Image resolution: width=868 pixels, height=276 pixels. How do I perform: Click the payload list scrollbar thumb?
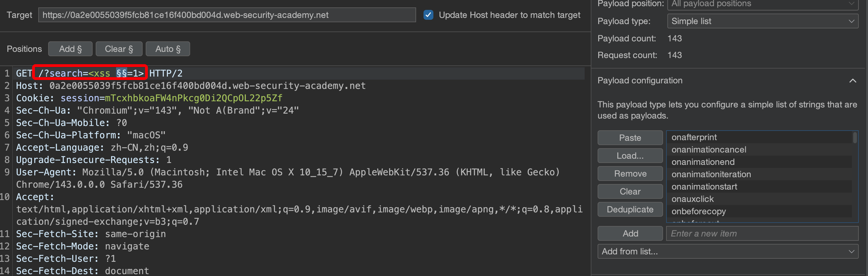click(854, 138)
